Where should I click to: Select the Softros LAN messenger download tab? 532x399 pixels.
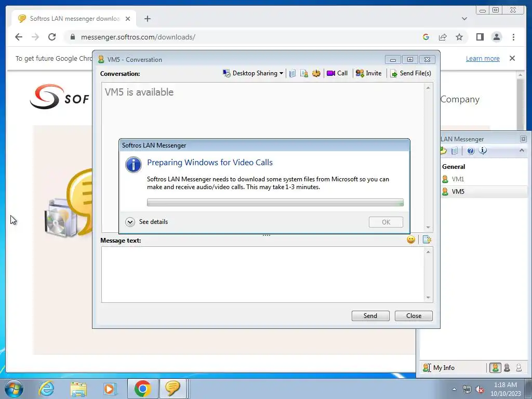[x=74, y=19]
